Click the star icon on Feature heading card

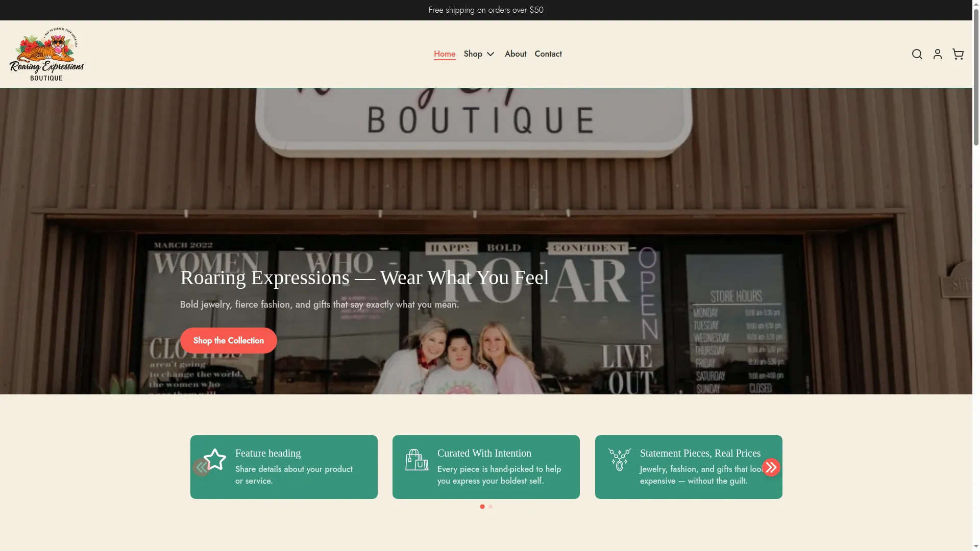(x=215, y=459)
